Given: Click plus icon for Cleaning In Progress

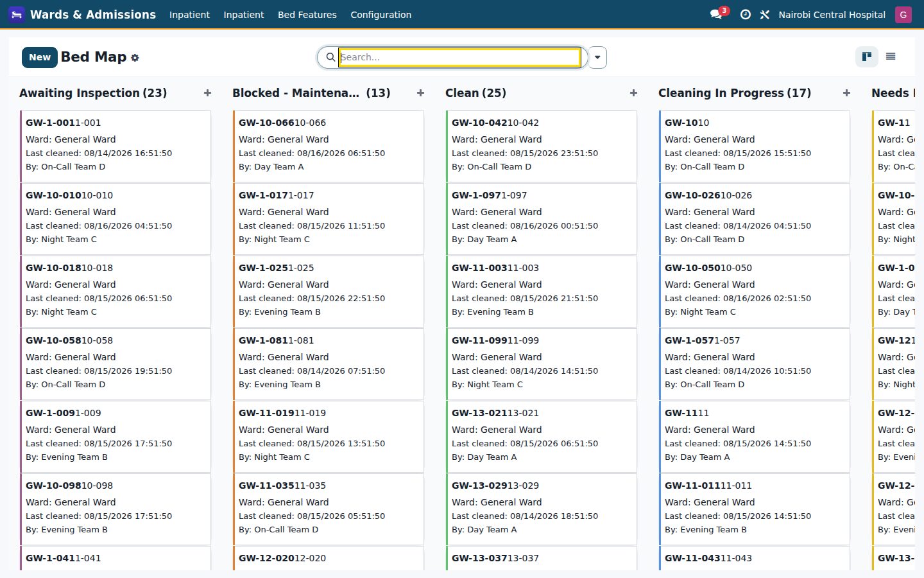Looking at the screenshot, I should coord(846,93).
